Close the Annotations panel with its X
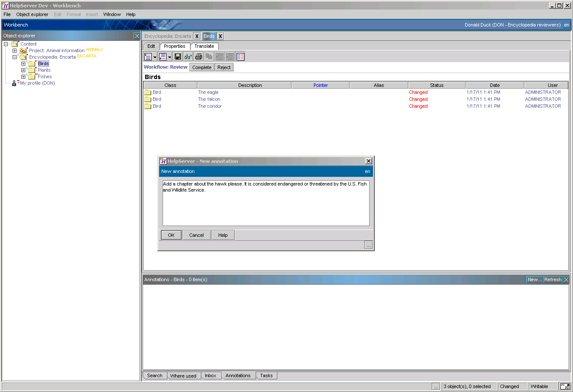573x392 pixels. (566, 279)
